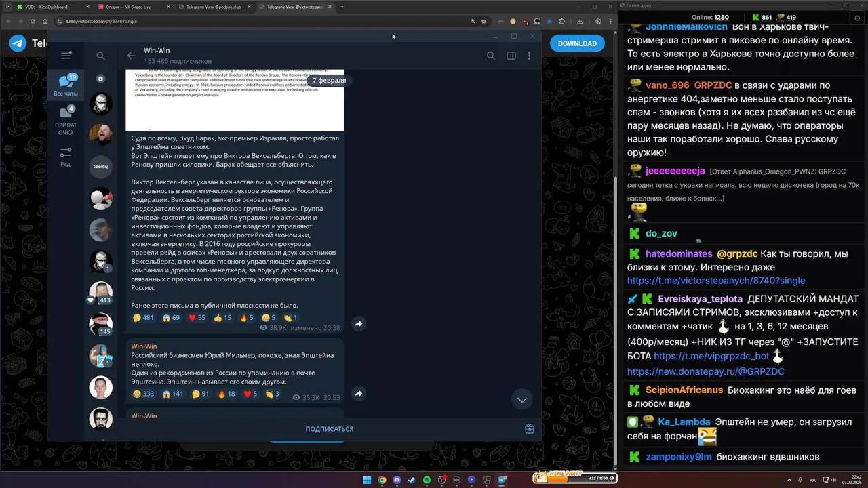Click the 👏 1 reaction
The height and width of the screenshot is (488, 868).
pos(290,317)
